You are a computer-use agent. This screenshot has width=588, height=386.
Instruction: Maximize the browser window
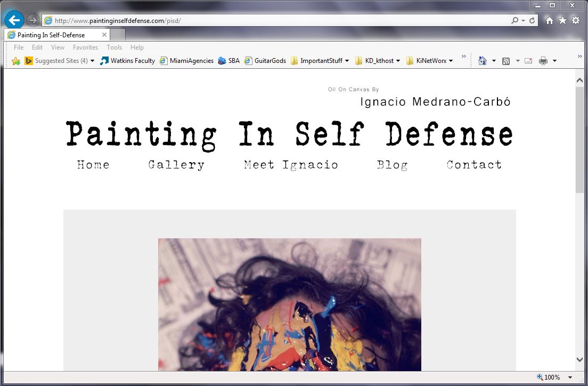[552, 6]
